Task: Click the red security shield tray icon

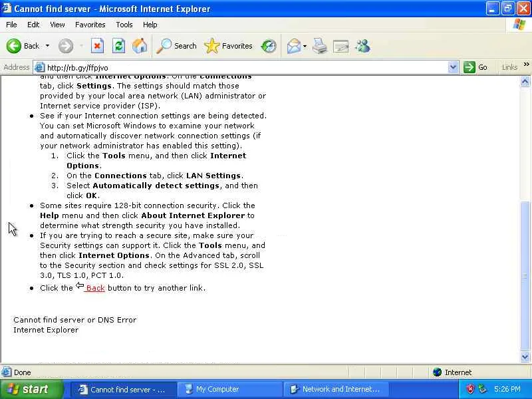Action: point(471,389)
